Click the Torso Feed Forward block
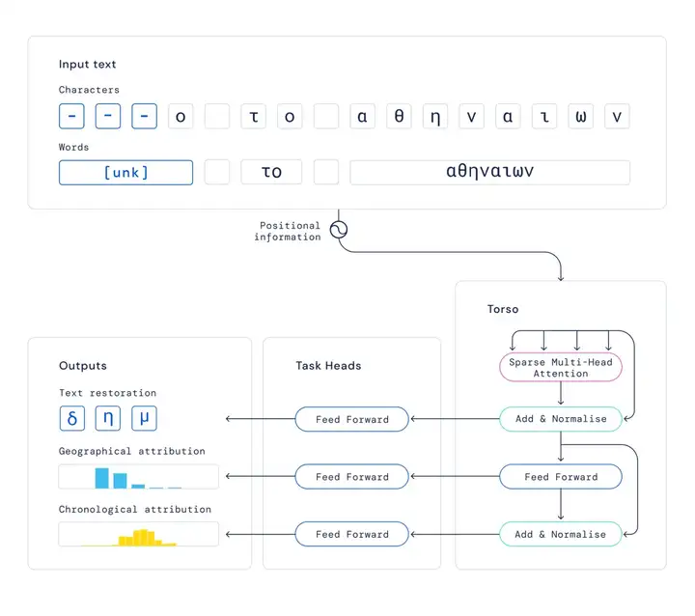 [561, 477]
